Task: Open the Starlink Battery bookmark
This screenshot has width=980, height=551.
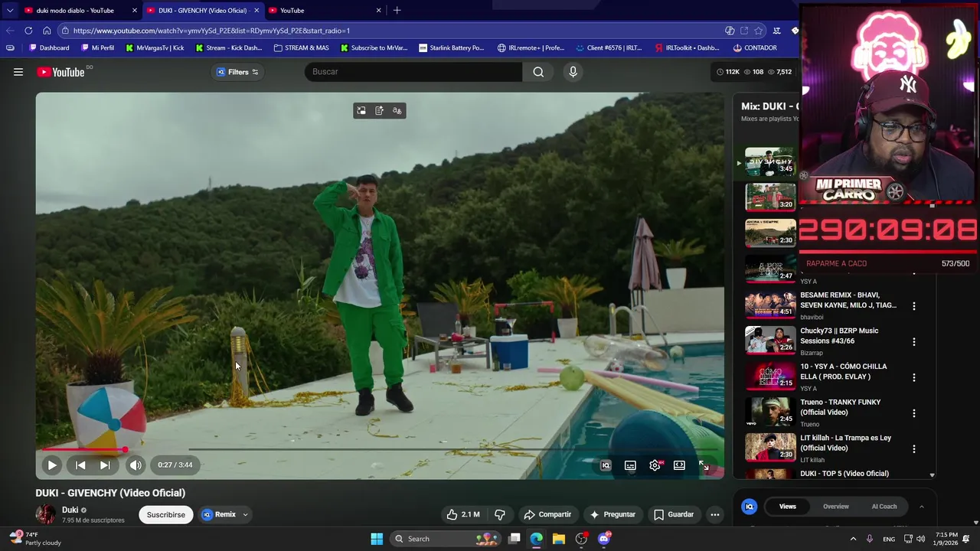Action: (x=452, y=47)
